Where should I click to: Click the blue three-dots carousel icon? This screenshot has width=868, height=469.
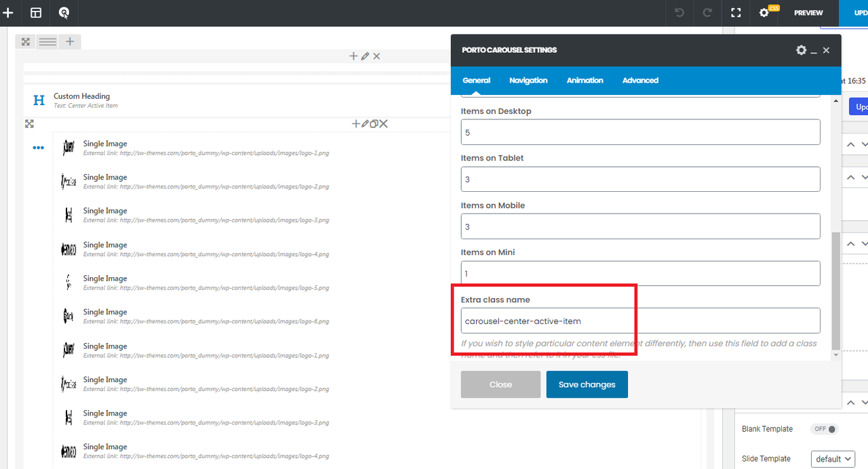click(39, 148)
